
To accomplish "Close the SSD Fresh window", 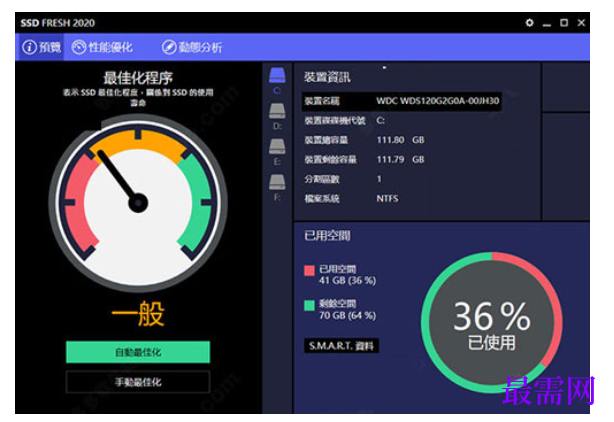I will 581,23.
